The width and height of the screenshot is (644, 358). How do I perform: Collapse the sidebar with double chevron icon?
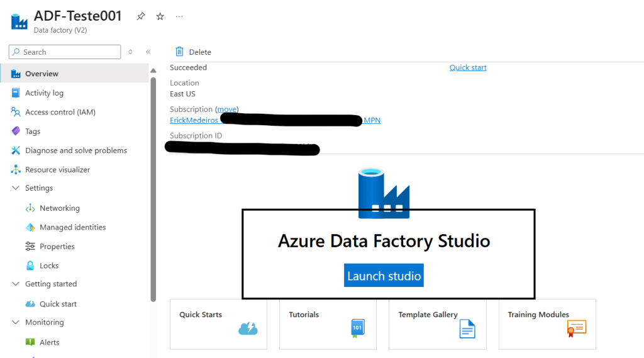(x=148, y=52)
